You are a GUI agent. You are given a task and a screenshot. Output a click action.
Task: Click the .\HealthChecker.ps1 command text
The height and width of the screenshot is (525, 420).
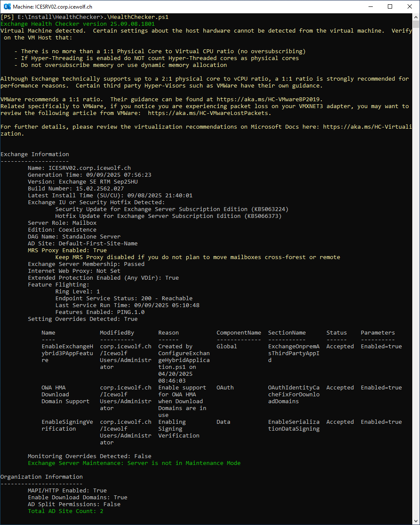pos(137,17)
